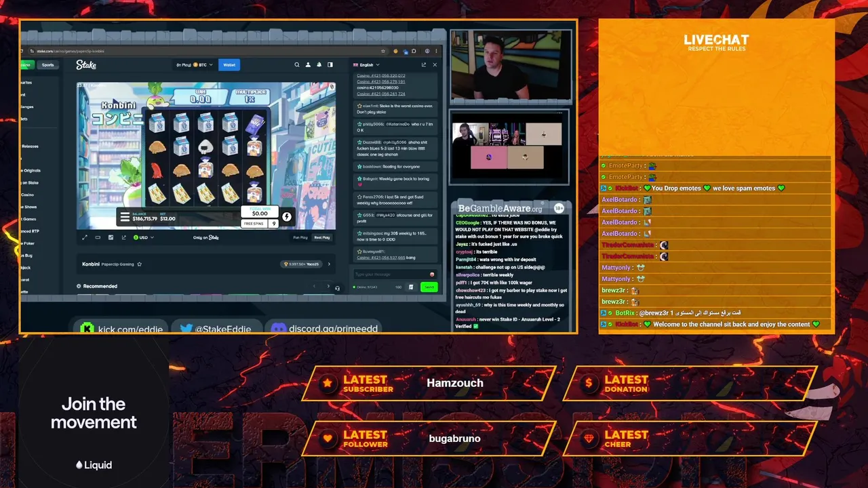Click the multi-stream preview thumbnail under webcam

click(x=509, y=147)
